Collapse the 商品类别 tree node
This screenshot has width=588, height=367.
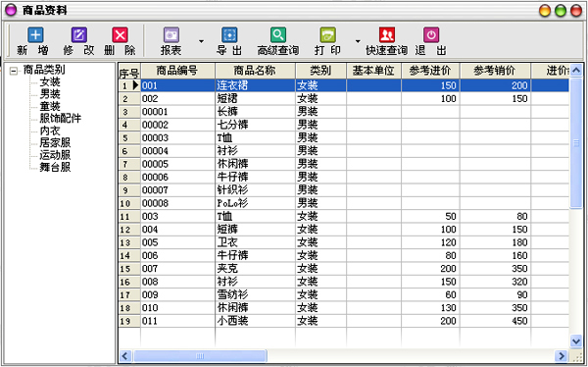14,71
